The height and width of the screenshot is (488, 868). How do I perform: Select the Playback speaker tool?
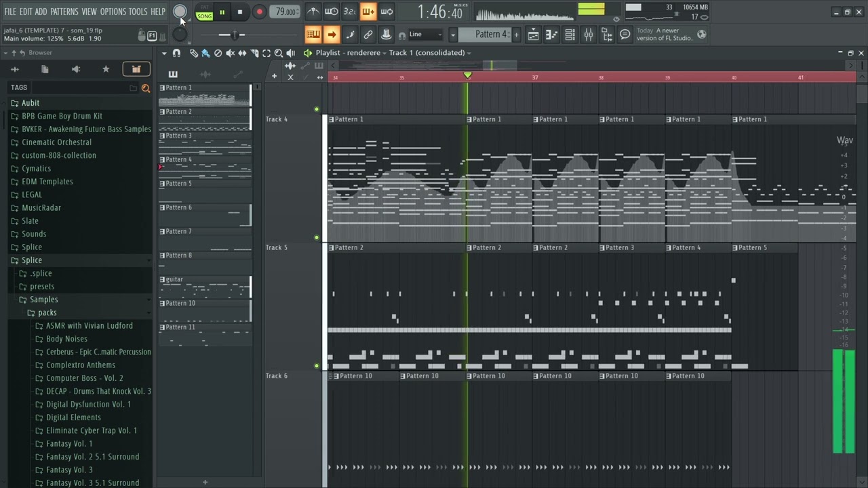(291, 53)
